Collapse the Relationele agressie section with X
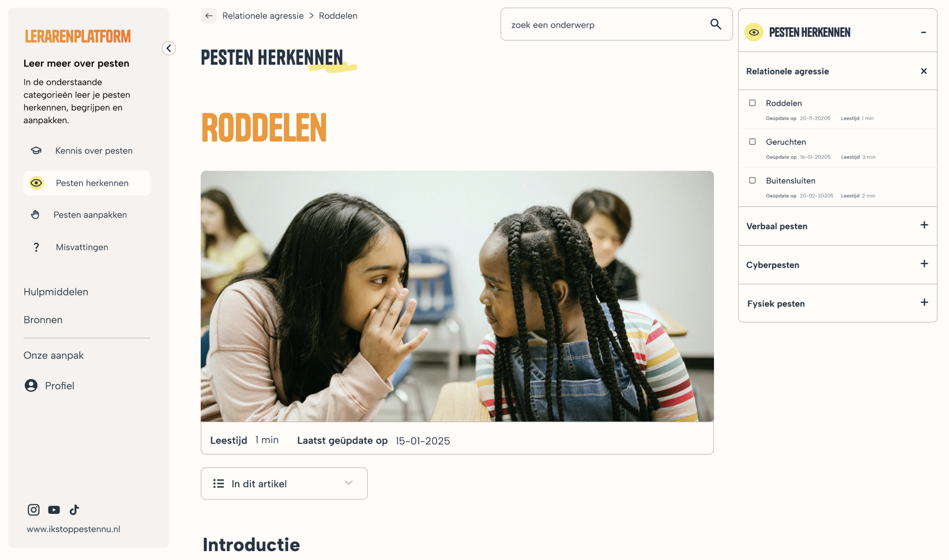The width and height of the screenshot is (949, 560). tap(924, 71)
